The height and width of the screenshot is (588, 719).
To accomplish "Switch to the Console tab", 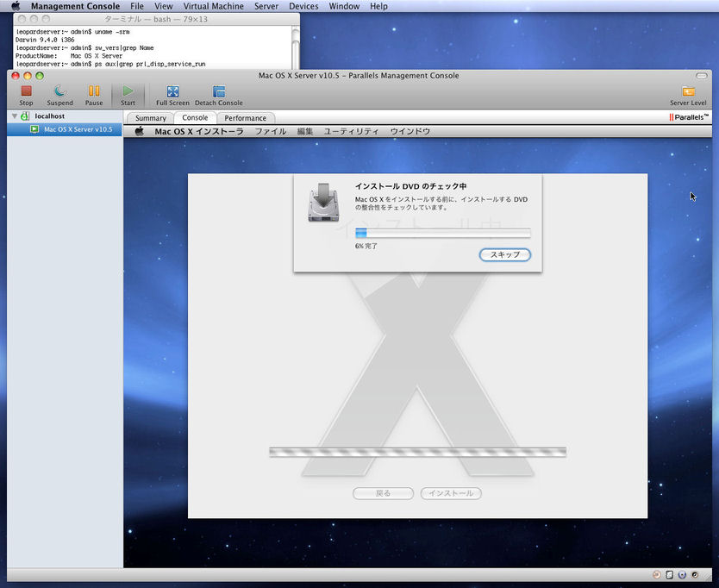I will (195, 117).
